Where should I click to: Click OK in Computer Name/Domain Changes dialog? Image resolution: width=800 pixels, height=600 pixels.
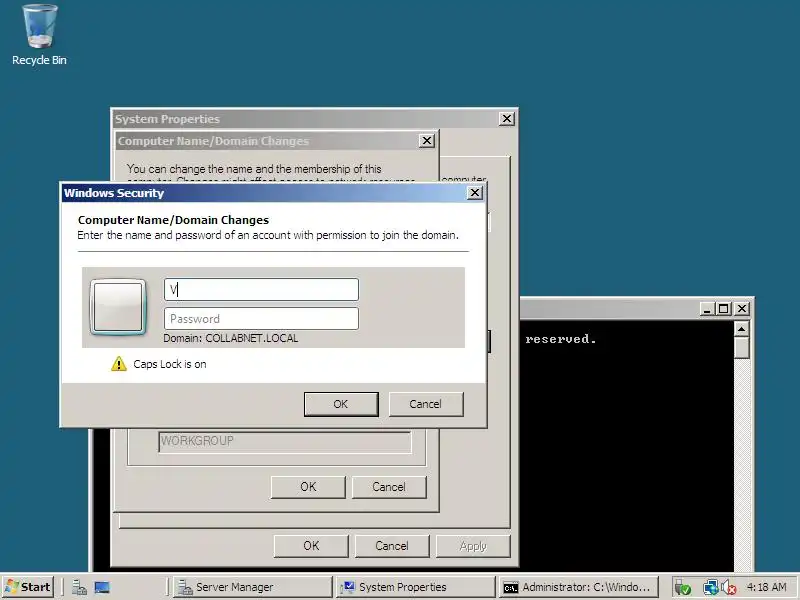pos(308,487)
